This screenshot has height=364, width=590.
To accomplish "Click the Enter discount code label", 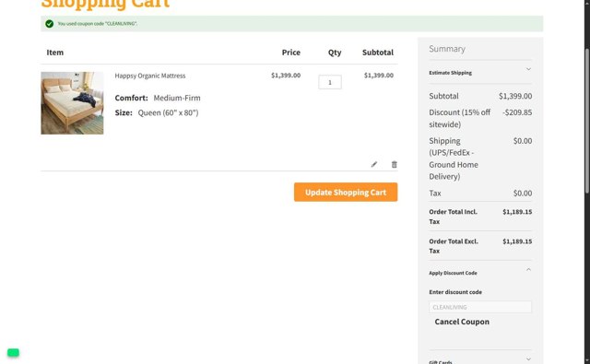I will pyautogui.click(x=454, y=292).
